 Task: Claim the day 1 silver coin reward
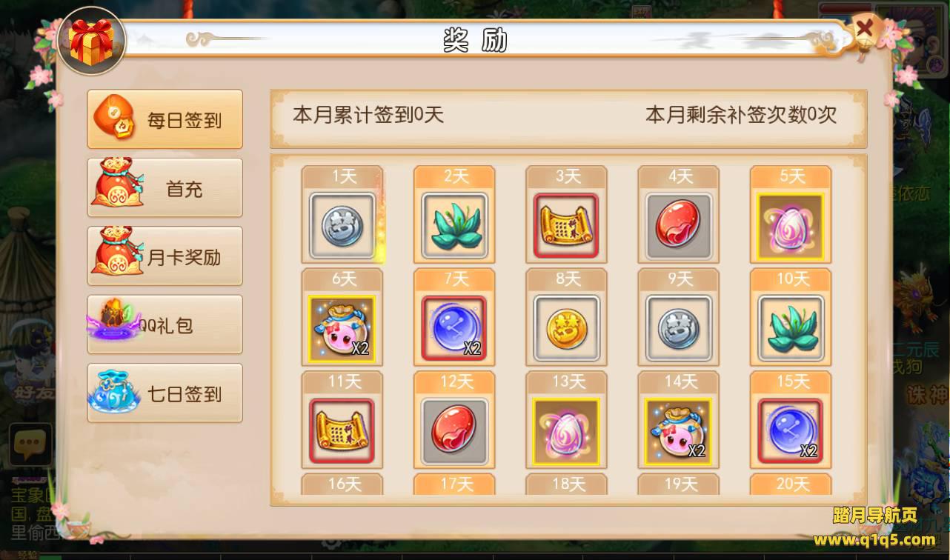tap(342, 225)
